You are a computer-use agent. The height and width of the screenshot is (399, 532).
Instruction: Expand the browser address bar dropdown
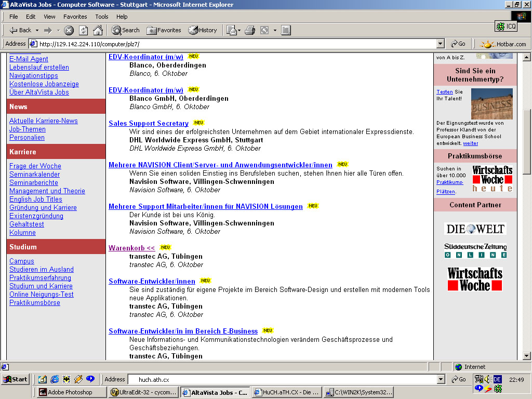click(x=441, y=44)
